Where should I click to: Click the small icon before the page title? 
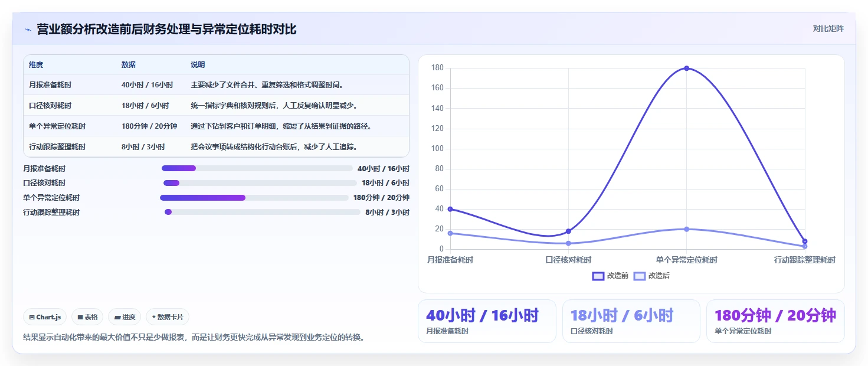coord(28,30)
